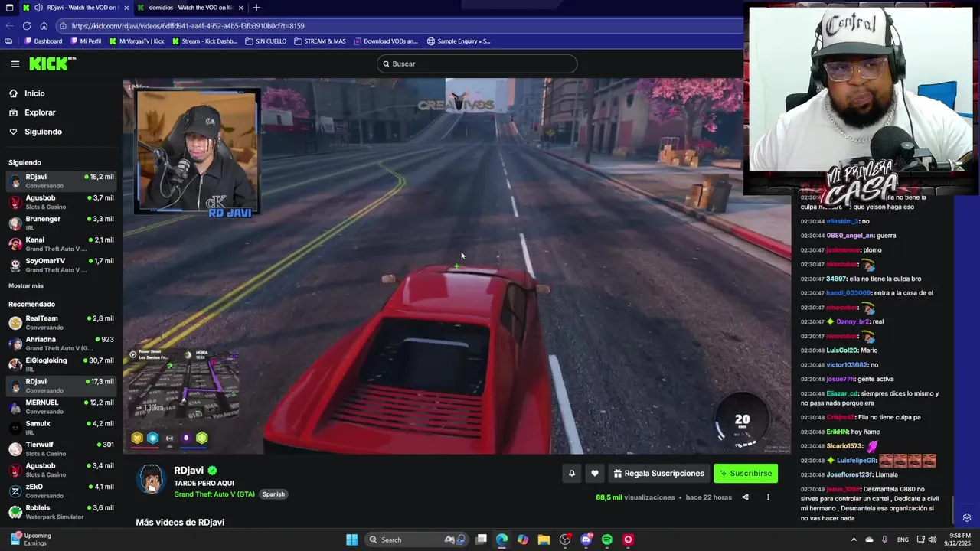Open Samulx recommended channel

[x=61, y=428]
